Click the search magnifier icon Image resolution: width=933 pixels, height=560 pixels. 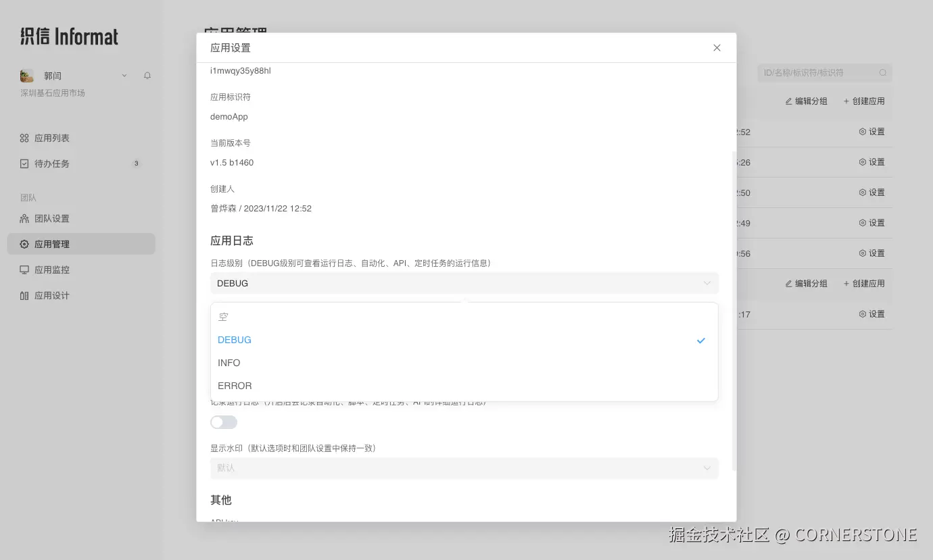pos(883,72)
